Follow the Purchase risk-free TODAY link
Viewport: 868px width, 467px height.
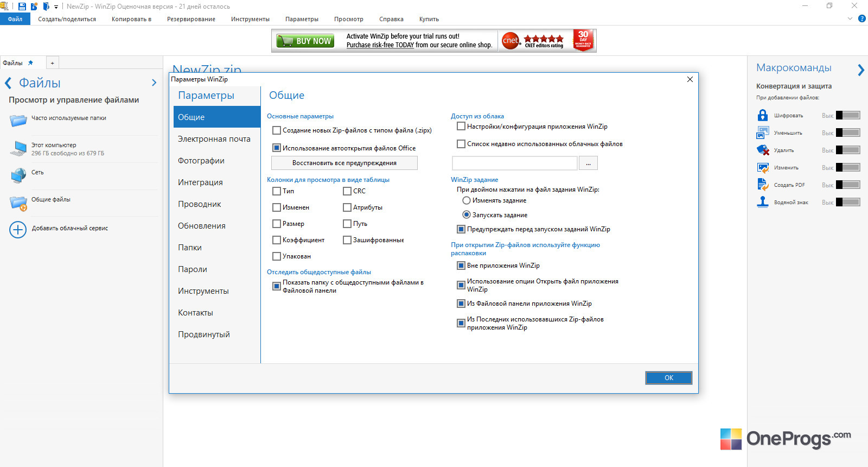point(380,45)
